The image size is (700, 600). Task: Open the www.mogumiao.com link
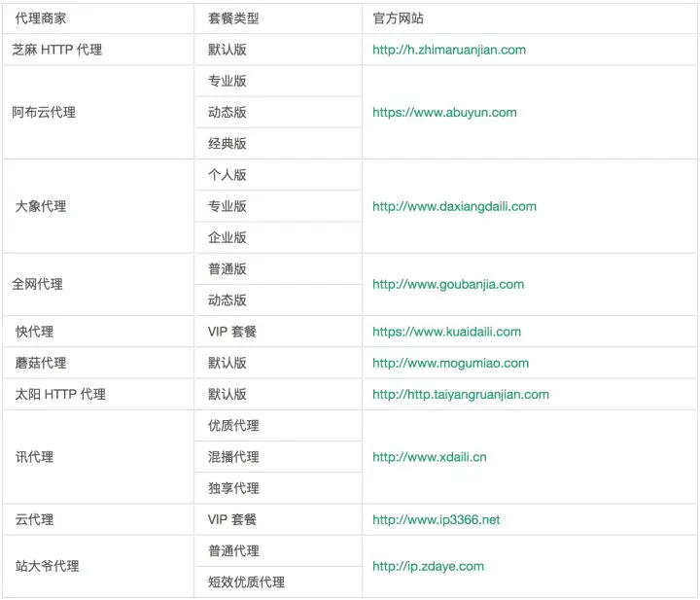451,363
